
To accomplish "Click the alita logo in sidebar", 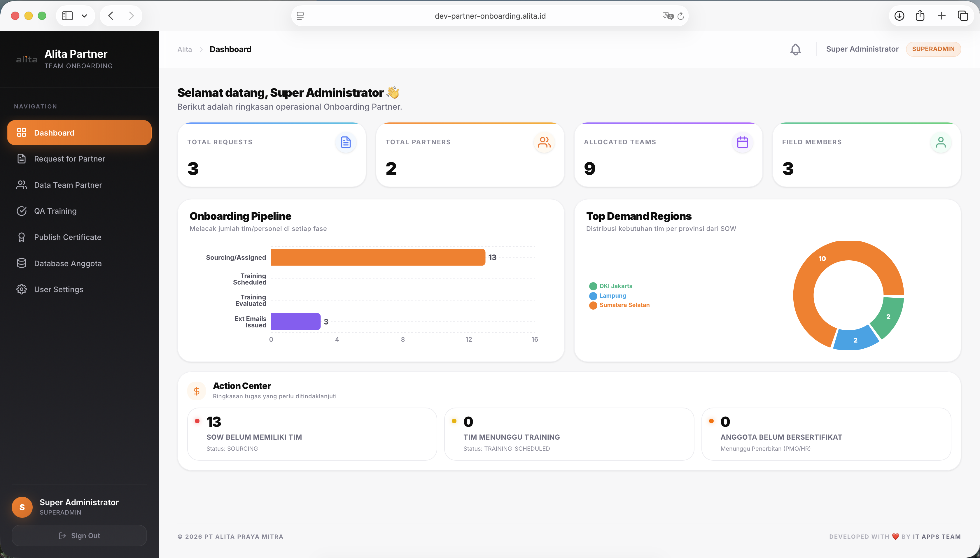I will pyautogui.click(x=27, y=59).
